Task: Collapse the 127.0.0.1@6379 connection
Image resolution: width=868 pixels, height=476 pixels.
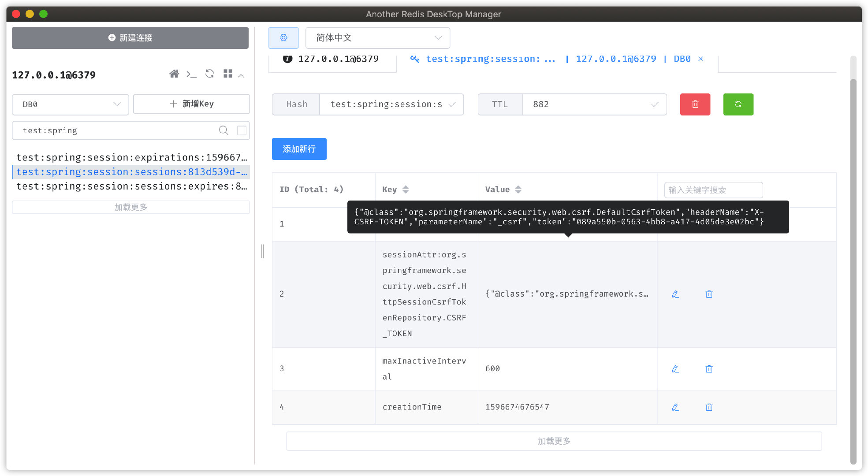Action: click(242, 75)
